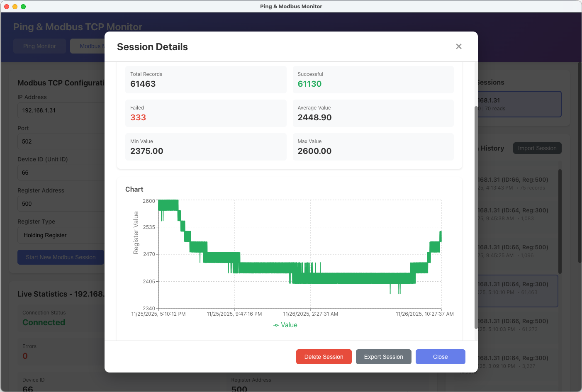Select the active session card under Sessions

(x=520, y=104)
